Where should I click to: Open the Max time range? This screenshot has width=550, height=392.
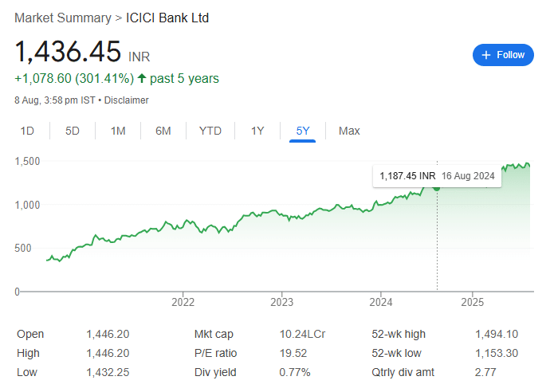pyautogui.click(x=349, y=131)
